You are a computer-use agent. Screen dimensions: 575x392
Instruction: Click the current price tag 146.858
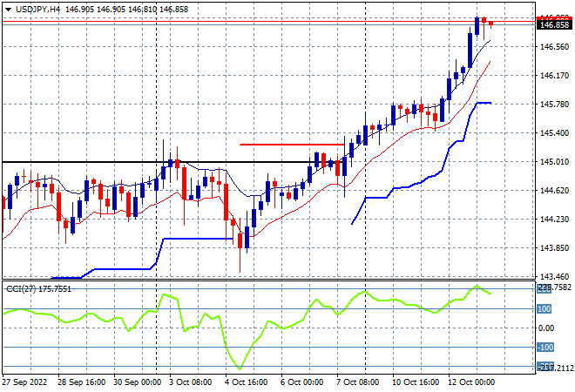point(554,25)
